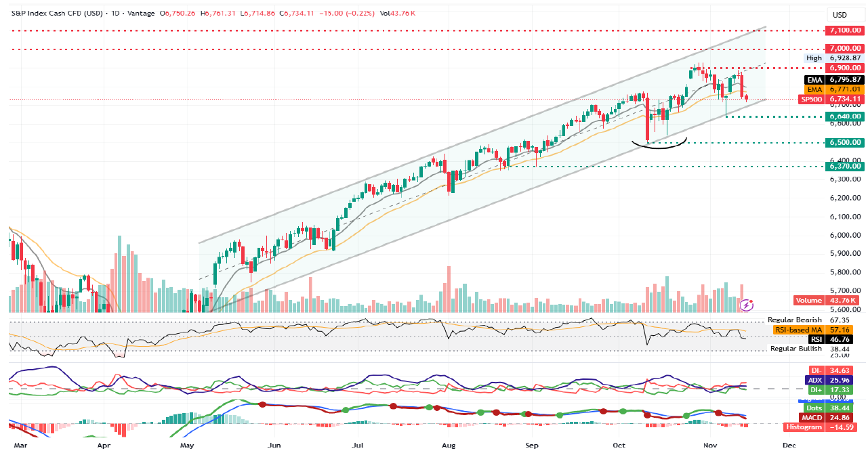
Task: Open the USD currency selector
Action: (x=840, y=15)
